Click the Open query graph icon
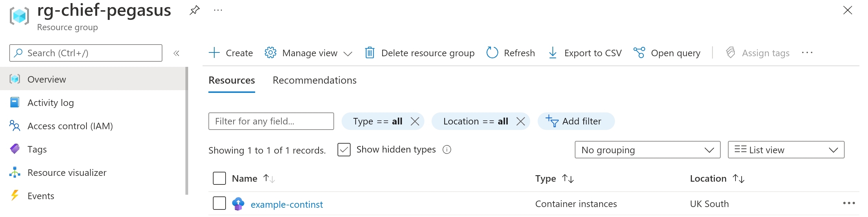Viewport: 868px width, 217px height. click(x=639, y=53)
